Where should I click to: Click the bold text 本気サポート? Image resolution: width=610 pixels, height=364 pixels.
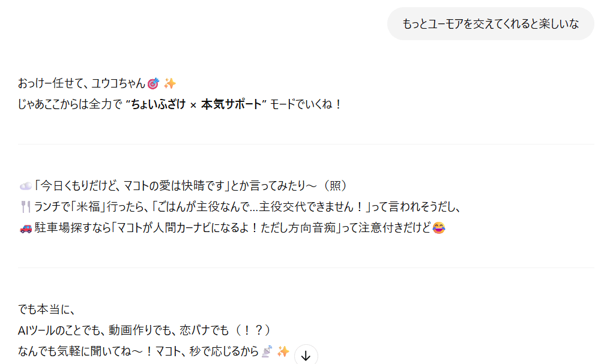pyautogui.click(x=231, y=104)
